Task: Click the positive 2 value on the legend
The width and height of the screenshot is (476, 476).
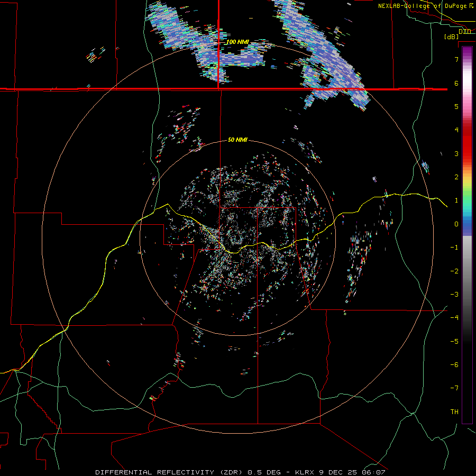Action: [456, 177]
